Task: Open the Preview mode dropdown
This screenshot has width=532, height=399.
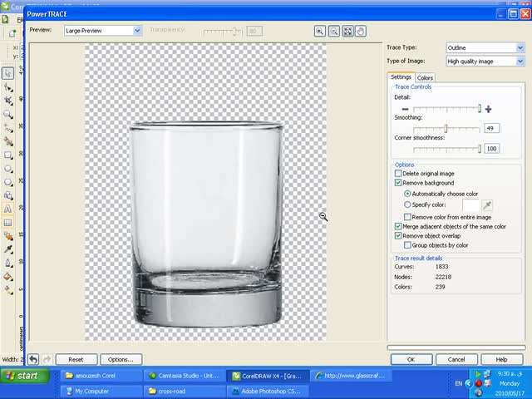Action: coord(103,31)
